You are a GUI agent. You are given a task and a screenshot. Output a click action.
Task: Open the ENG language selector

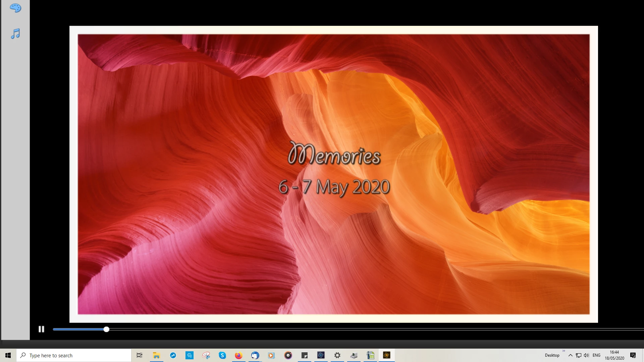[596, 355]
